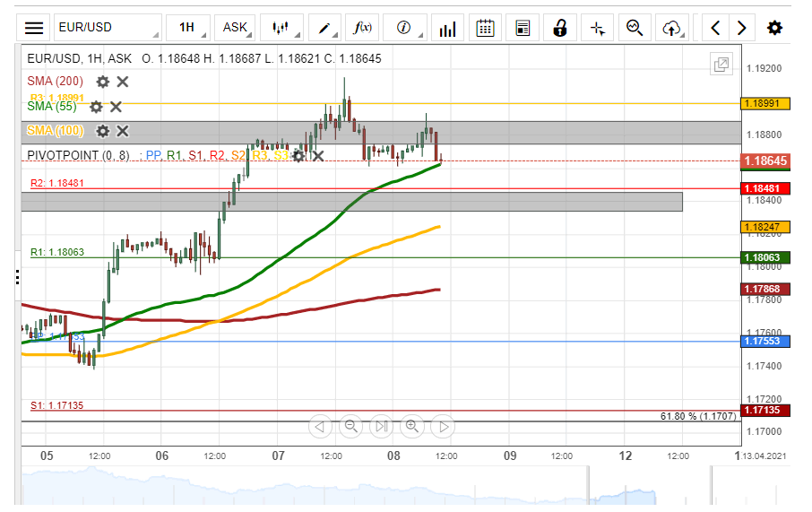Open the hamburger main menu
This screenshot has width=812, height=512.
point(33,28)
